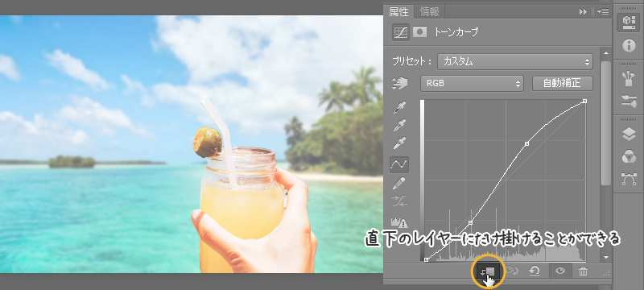Switch to the 情報 tab
This screenshot has width=644, height=290.
[x=430, y=12]
